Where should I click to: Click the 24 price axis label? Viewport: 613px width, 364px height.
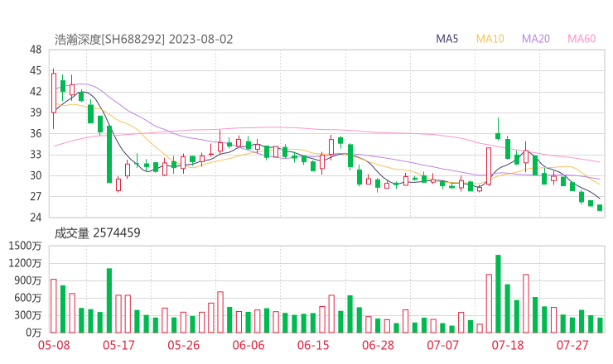[36, 217]
